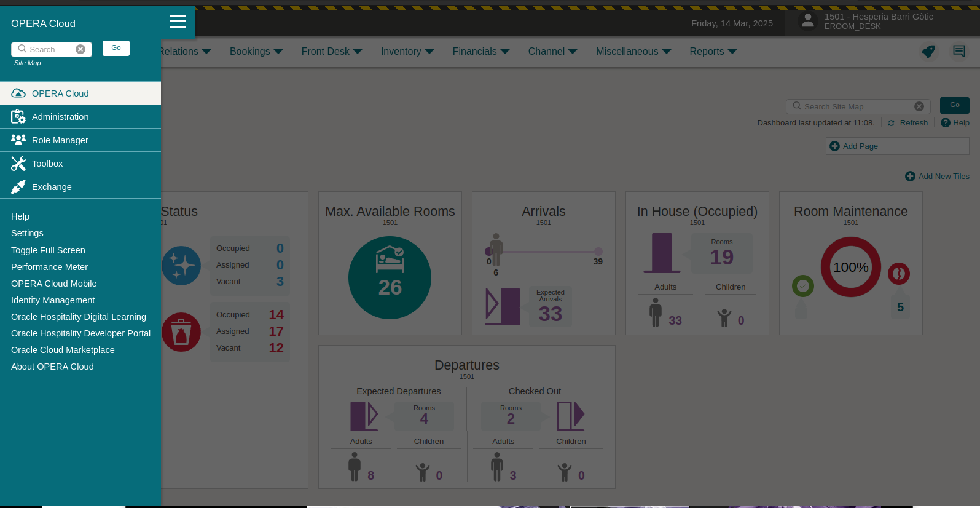Screen dimensions: 980x508
Task: Open the About OPERA Cloud link
Action: (52, 367)
